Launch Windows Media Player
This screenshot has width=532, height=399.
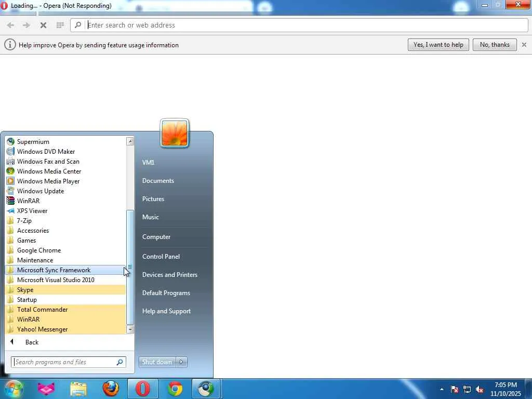coord(65,181)
